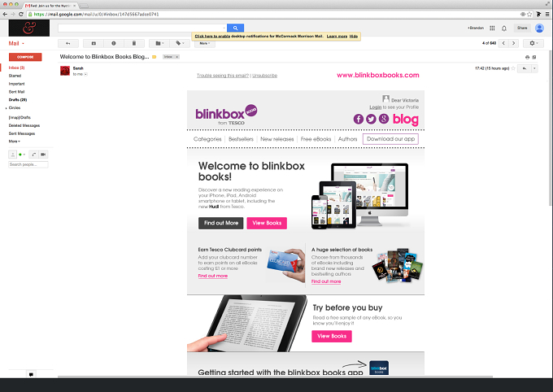Open account profile avatar
Image resolution: width=553 pixels, height=392 pixels.
(x=539, y=28)
